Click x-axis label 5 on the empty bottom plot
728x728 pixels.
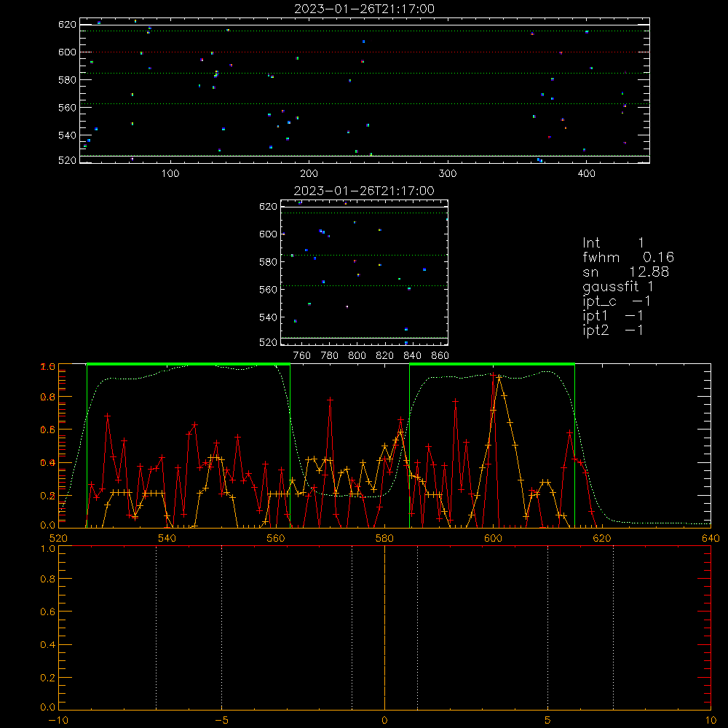[x=548, y=720]
